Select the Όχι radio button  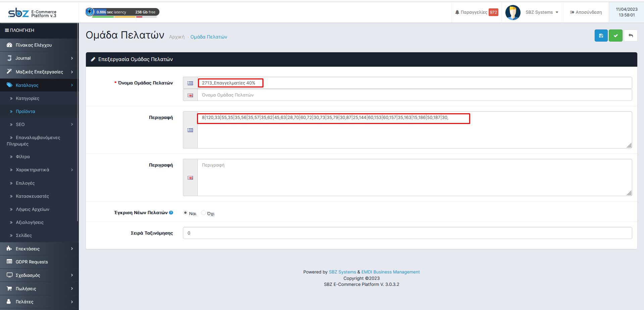coord(203,213)
